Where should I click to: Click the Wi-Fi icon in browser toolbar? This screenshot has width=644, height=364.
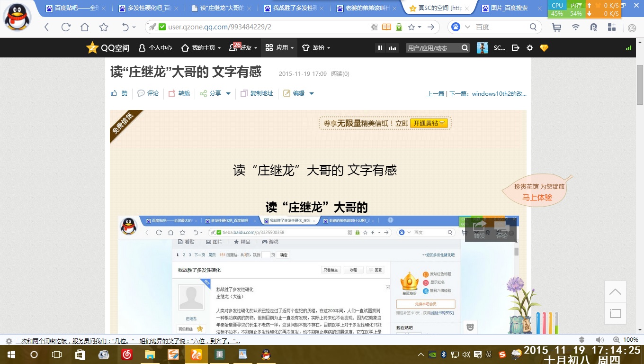click(x=576, y=27)
